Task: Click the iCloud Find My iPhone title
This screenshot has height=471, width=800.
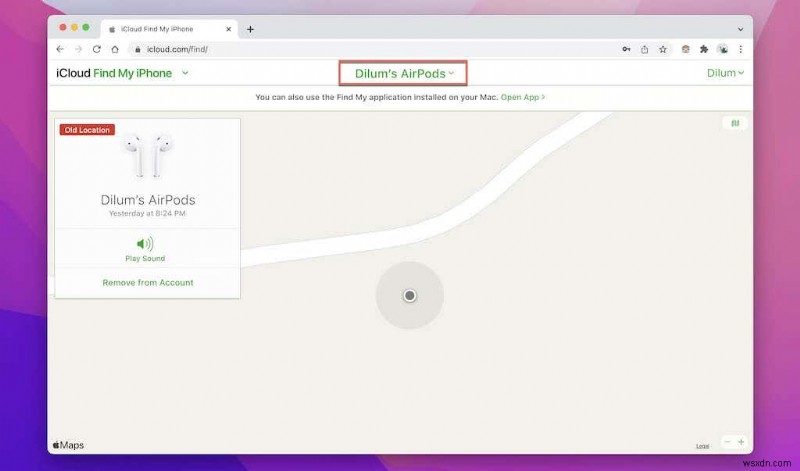Action: click(114, 73)
